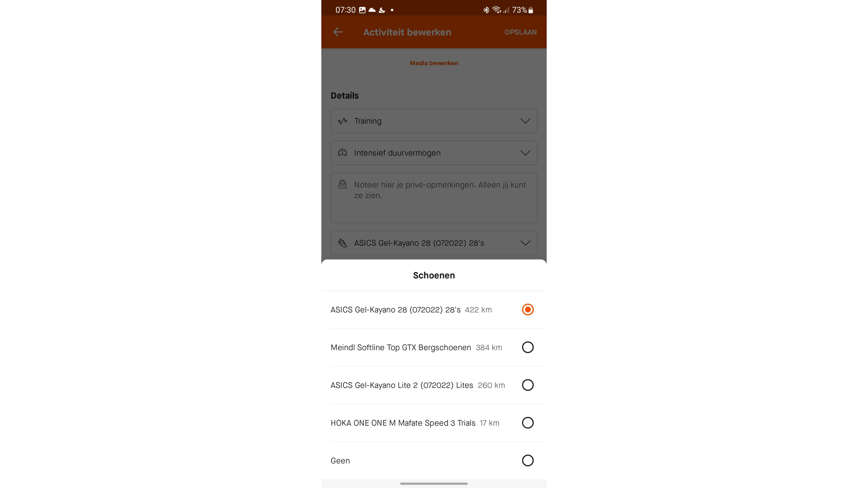Tap the Bluetooth status icon
868x488 pixels.
486,10
